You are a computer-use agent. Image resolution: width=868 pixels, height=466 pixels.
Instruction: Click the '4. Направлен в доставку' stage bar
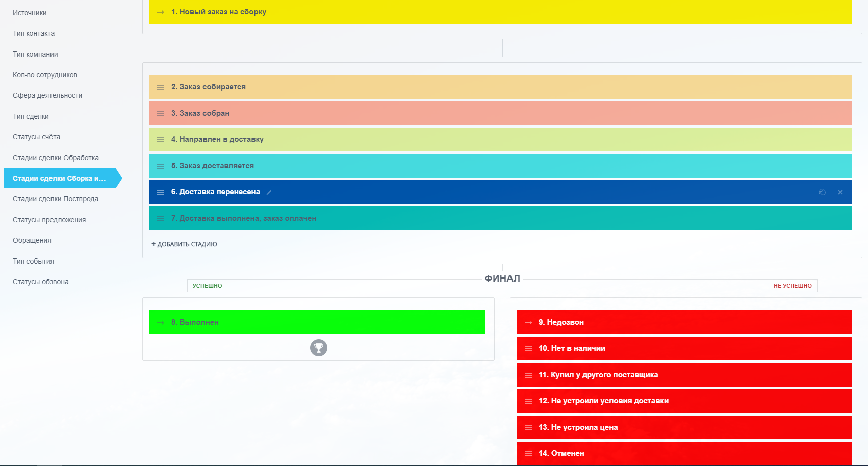point(500,139)
